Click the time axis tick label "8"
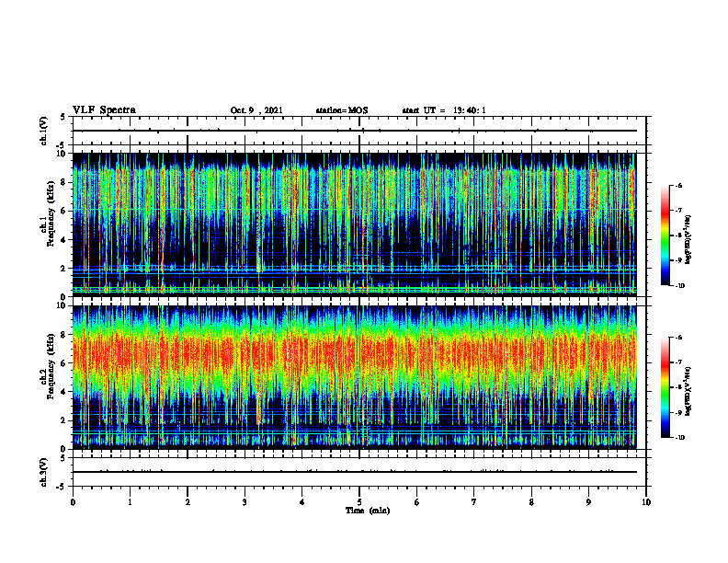This screenshot has width=728, height=563. click(x=531, y=502)
